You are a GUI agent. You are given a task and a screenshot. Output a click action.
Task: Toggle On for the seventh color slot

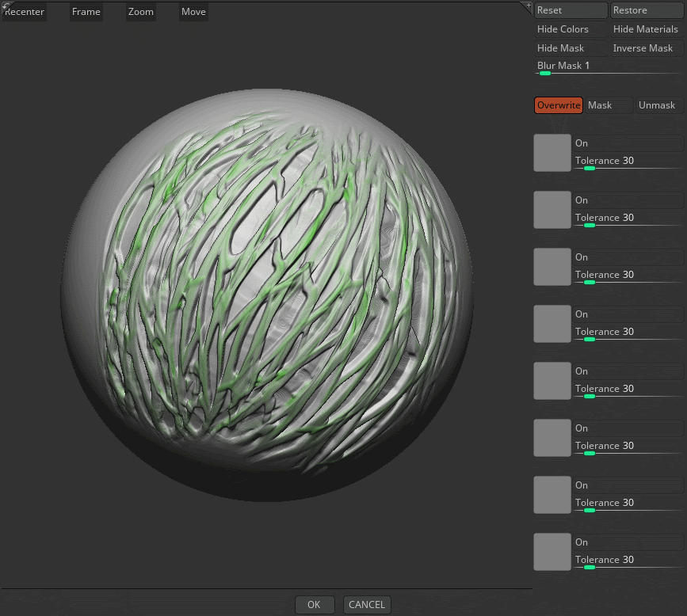628,485
